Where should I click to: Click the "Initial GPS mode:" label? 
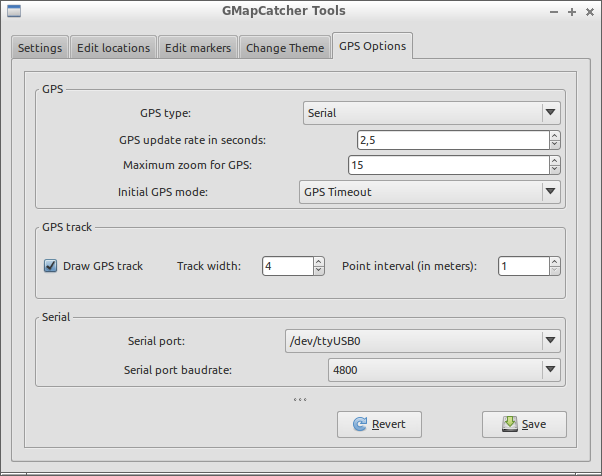163,192
